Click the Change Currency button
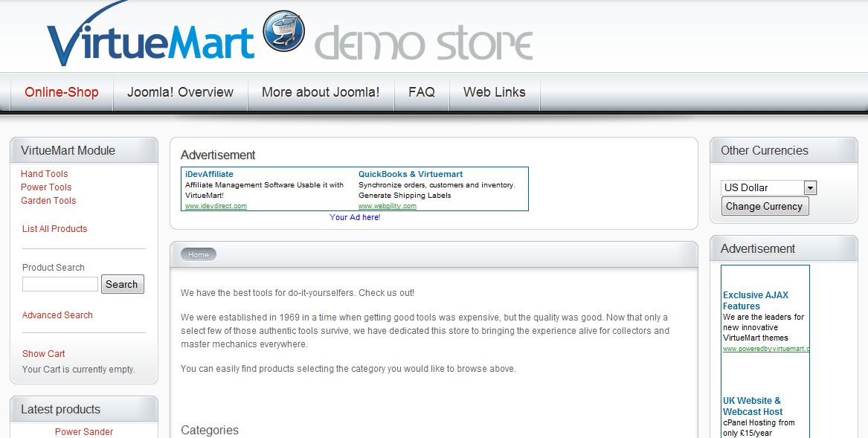This screenshot has width=868, height=438. [765, 207]
